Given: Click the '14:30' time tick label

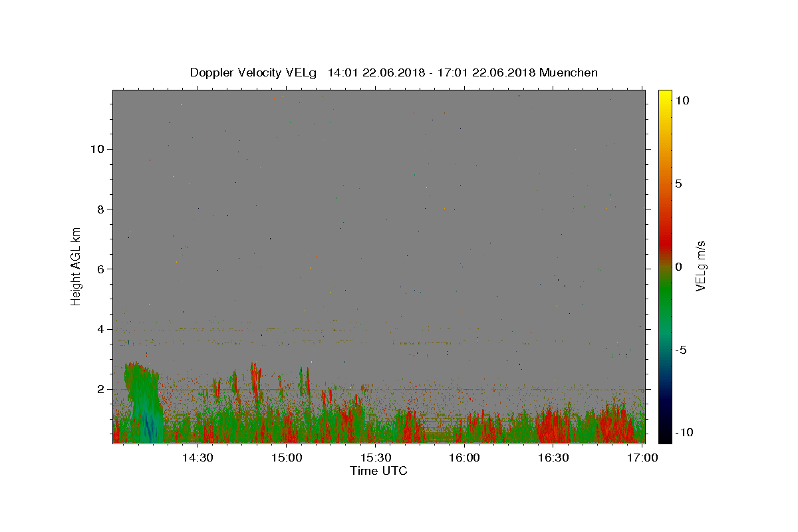Looking at the screenshot, I should [198, 458].
